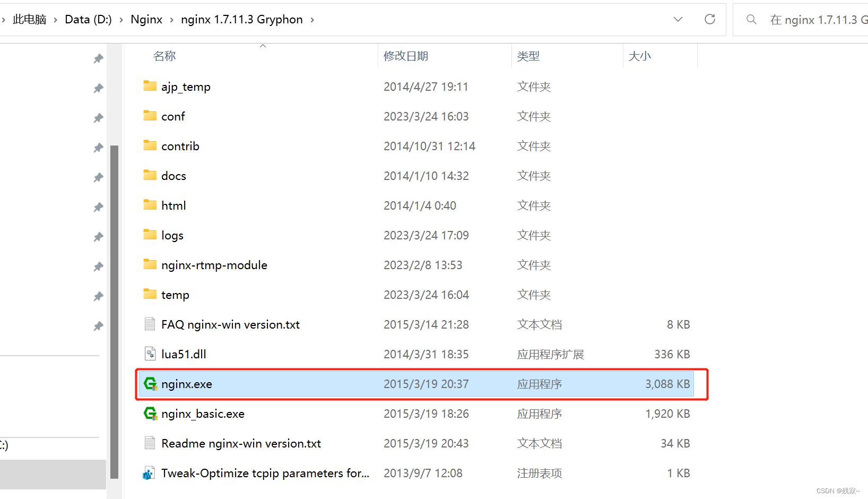Navigate to Data (D:) in the breadcrumb

point(88,19)
